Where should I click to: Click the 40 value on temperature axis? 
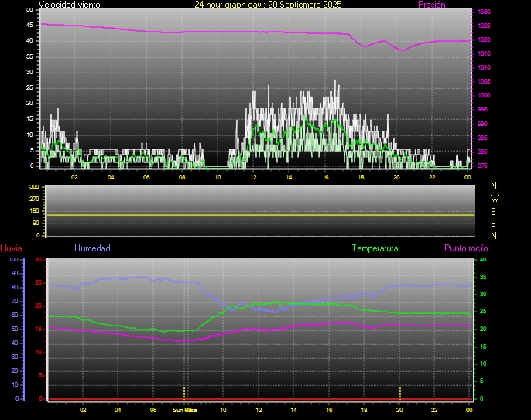(x=483, y=260)
